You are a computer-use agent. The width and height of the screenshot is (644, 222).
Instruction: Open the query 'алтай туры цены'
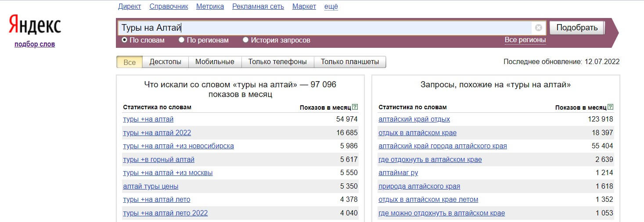[151, 186]
